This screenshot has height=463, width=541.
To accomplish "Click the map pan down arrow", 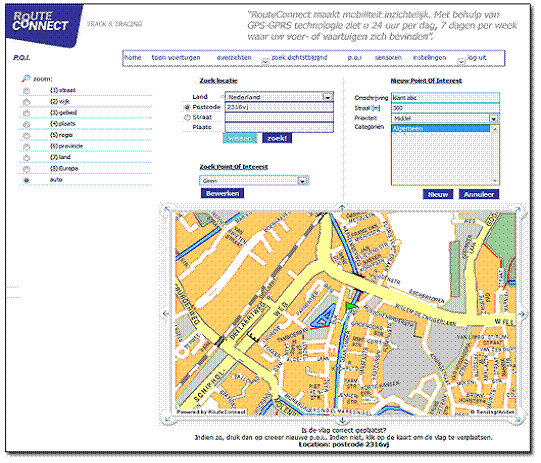I will pyautogui.click(x=342, y=420).
